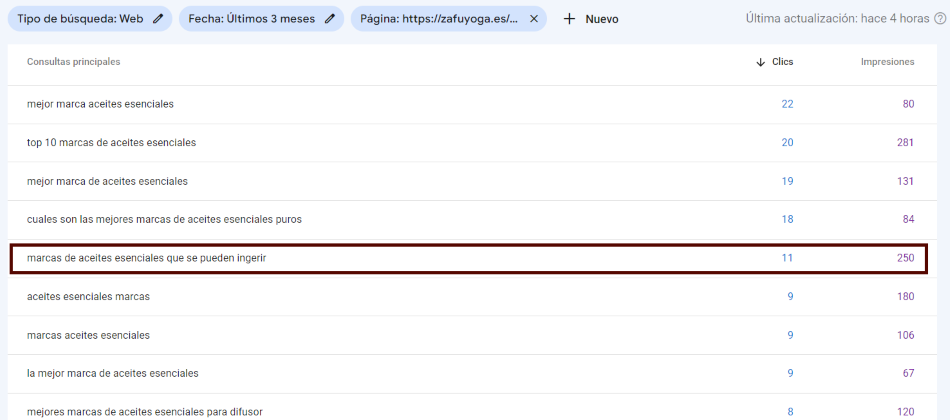Click the 250 impressions value
This screenshot has width=950, height=420.
906,258
